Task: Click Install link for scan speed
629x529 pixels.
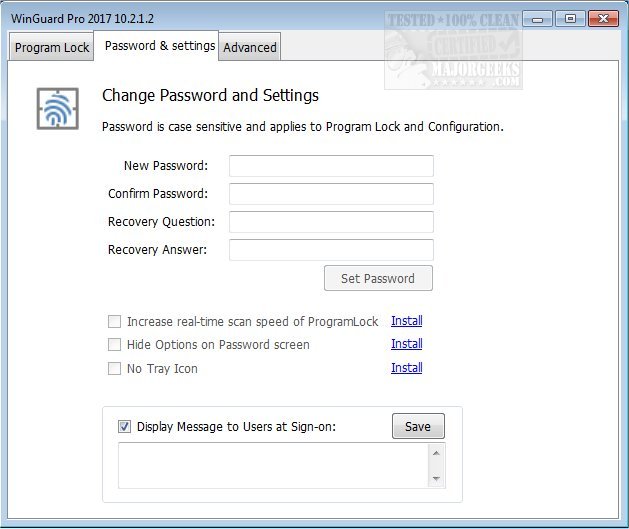Action: point(406,321)
